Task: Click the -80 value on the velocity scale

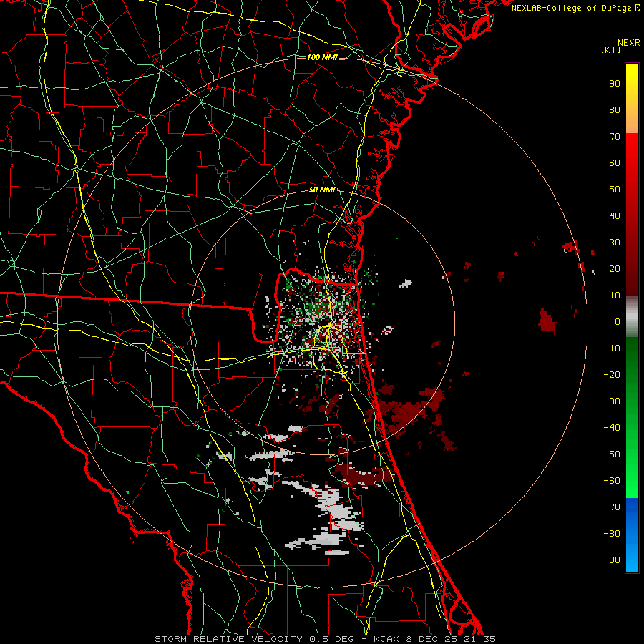Action: pos(612,534)
